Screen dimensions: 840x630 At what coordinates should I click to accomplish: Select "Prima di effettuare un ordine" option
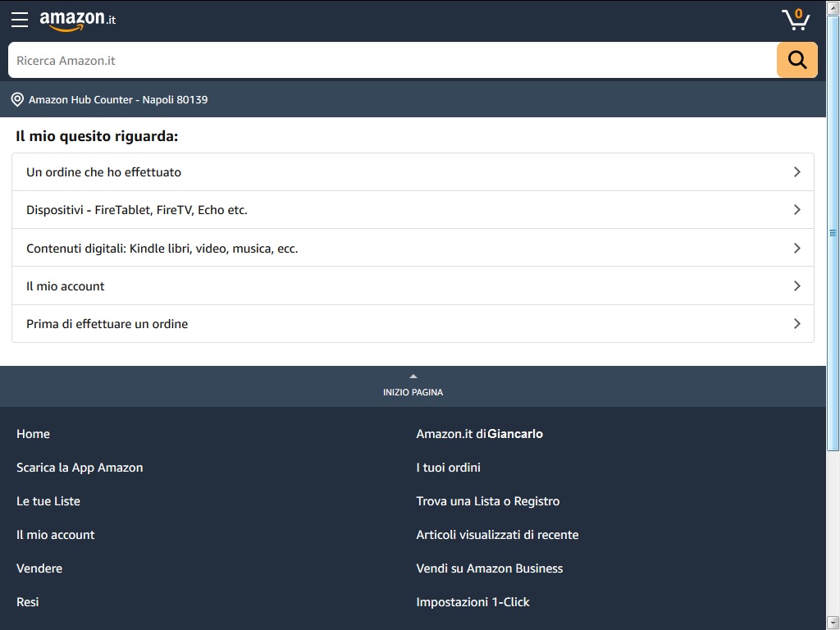(413, 323)
